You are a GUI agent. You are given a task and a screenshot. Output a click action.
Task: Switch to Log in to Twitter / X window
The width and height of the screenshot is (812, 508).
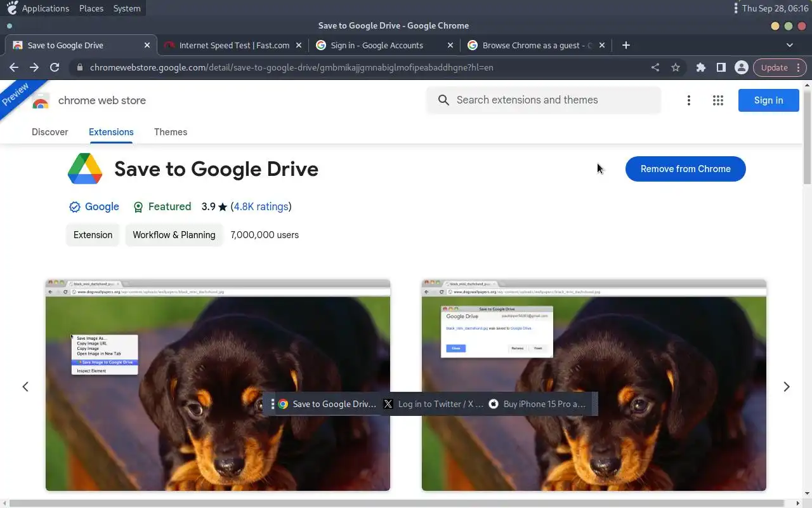pyautogui.click(x=434, y=404)
